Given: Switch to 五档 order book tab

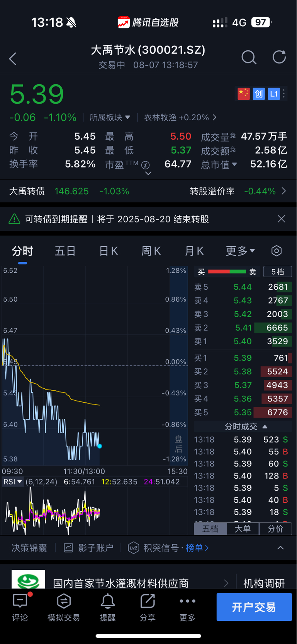Looking at the screenshot, I should click(x=210, y=529).
